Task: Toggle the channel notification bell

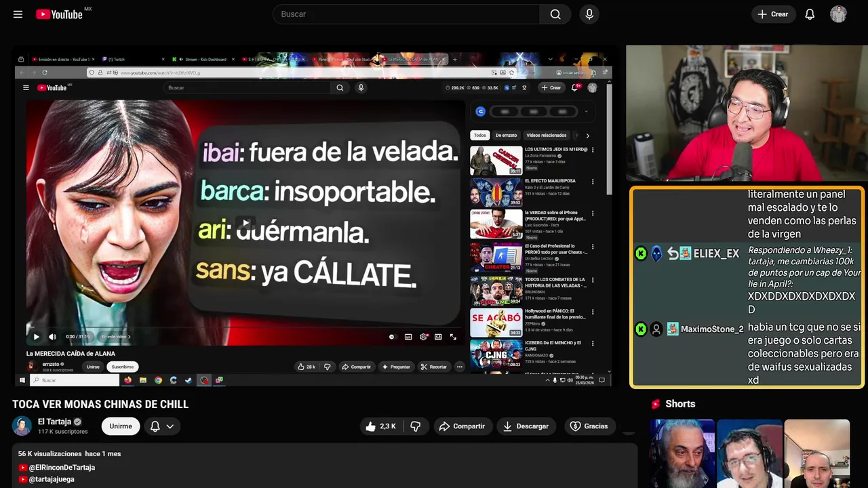Action: click(x=155, y=426)
